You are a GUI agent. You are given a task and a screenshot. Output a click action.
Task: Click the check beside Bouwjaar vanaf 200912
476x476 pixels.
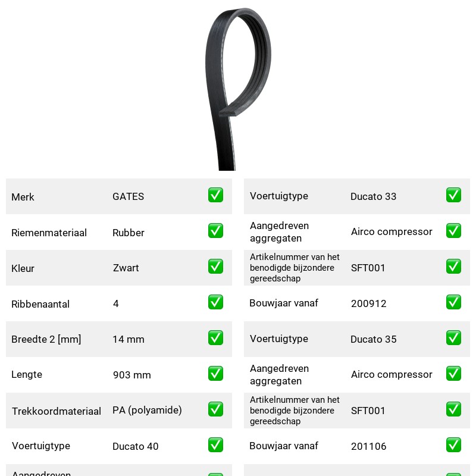[453, 302]
